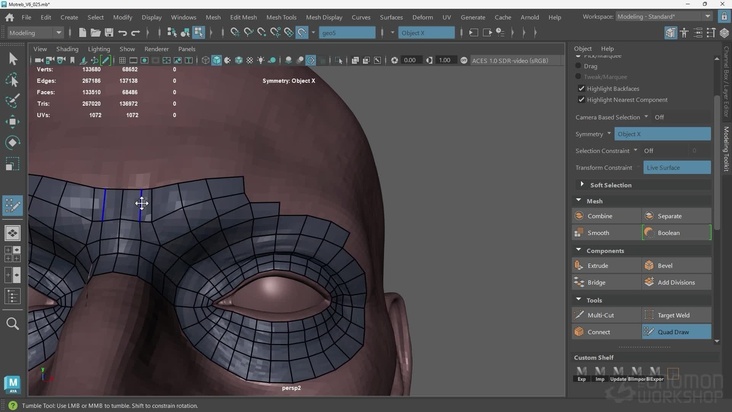The height and width of the screenshot is (412, 732).
Task: Toggle smooth shade all in viewport toolbar
Action: coord(217,60)
